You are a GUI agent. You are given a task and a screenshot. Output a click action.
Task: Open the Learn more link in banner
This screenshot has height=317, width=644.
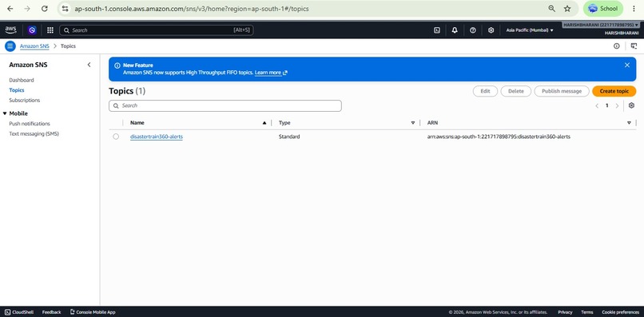coord(271,73)
